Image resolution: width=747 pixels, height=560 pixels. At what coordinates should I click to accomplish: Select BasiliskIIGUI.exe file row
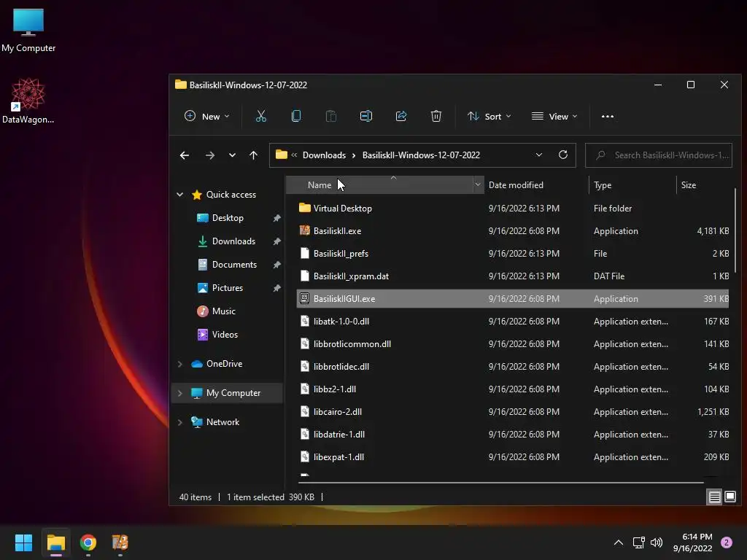513,298
